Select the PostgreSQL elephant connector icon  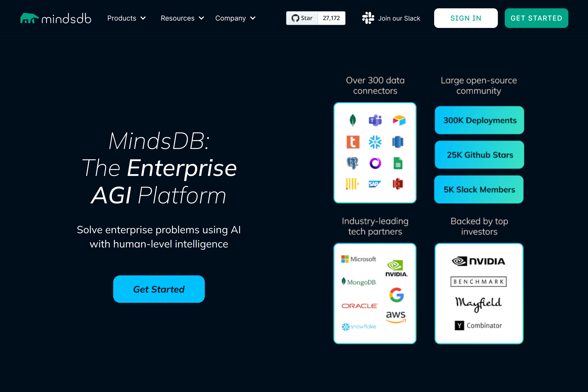[353, 163]
